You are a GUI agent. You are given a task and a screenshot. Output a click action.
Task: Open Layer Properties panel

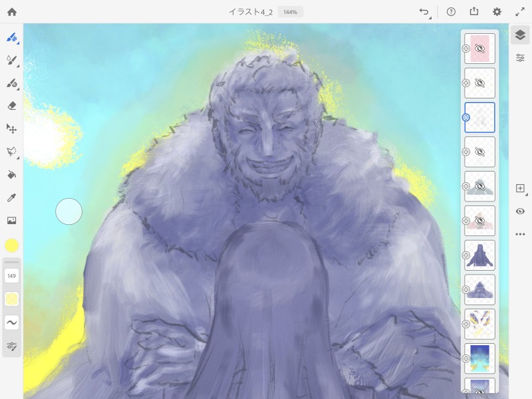pyautogui.click(x=520, y=58)
